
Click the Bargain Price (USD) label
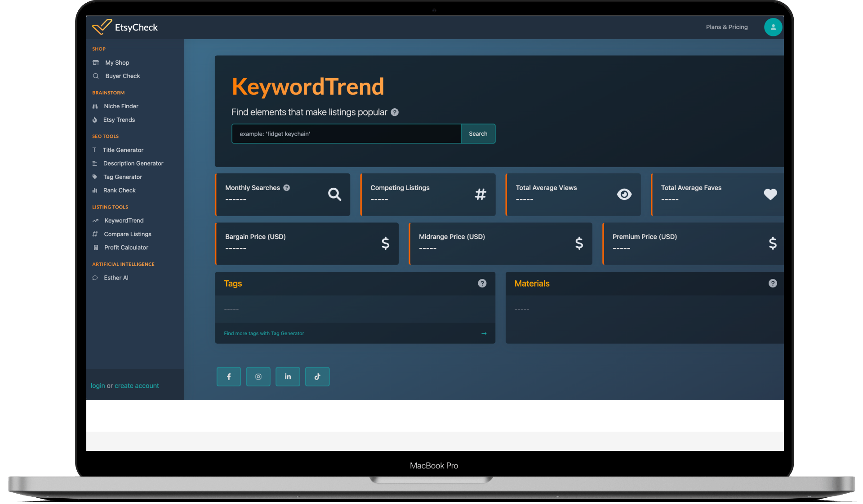tap(255, 237)
